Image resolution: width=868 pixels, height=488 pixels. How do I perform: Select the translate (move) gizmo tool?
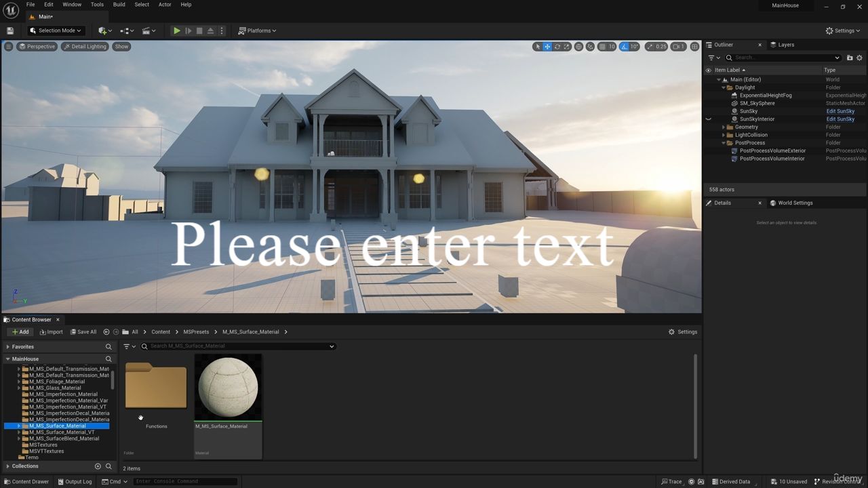tap(547, 47)
